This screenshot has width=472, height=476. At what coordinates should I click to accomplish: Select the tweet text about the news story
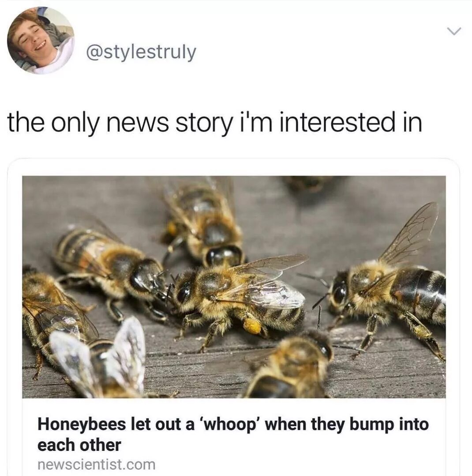pyautogui.click(x=215, y=123)
